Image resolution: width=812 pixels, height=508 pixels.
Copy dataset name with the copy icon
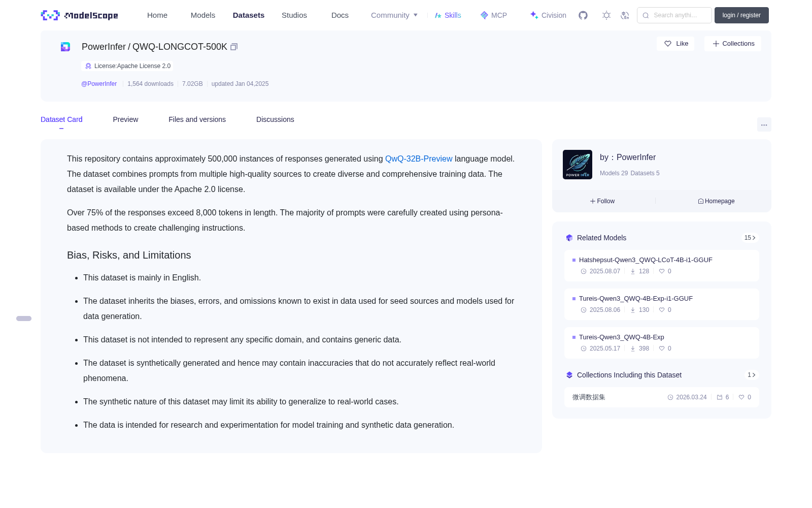tap(234, 47)
